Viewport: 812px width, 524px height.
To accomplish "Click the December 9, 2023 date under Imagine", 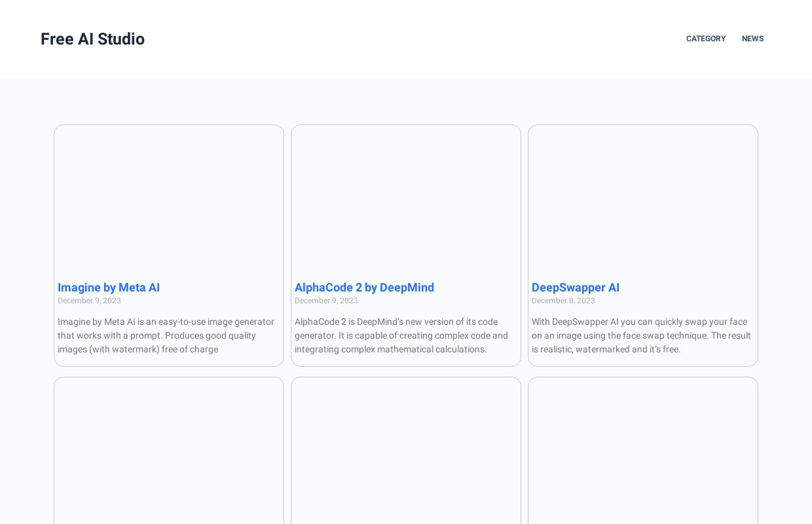I will click(89, 301).
